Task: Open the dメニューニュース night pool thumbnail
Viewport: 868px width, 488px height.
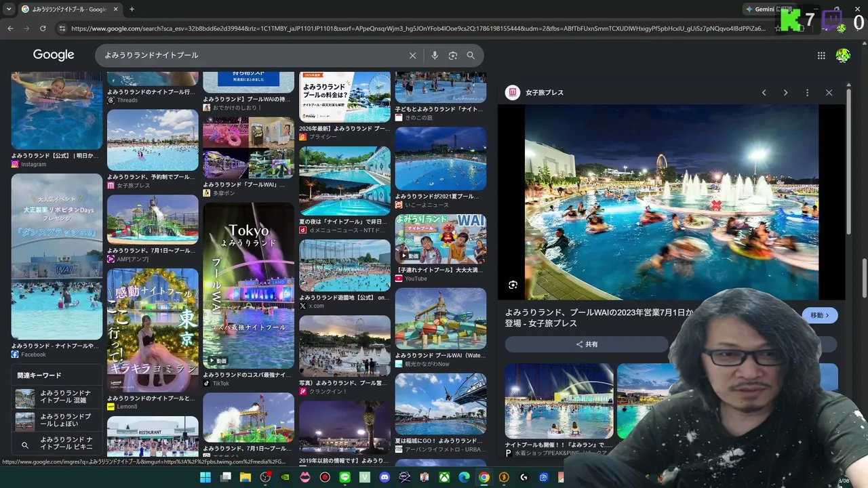Action: pos(345,181)
